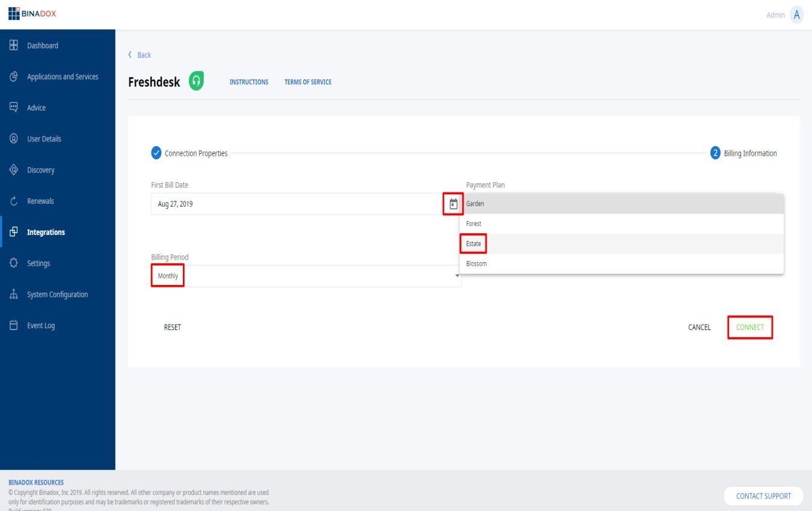Choose Estate from Payment Plan list

click(x=621, y=243)
